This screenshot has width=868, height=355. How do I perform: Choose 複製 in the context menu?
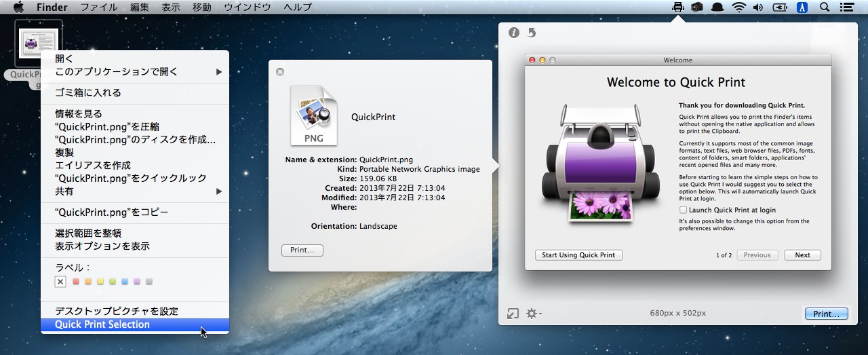(135, 153)
